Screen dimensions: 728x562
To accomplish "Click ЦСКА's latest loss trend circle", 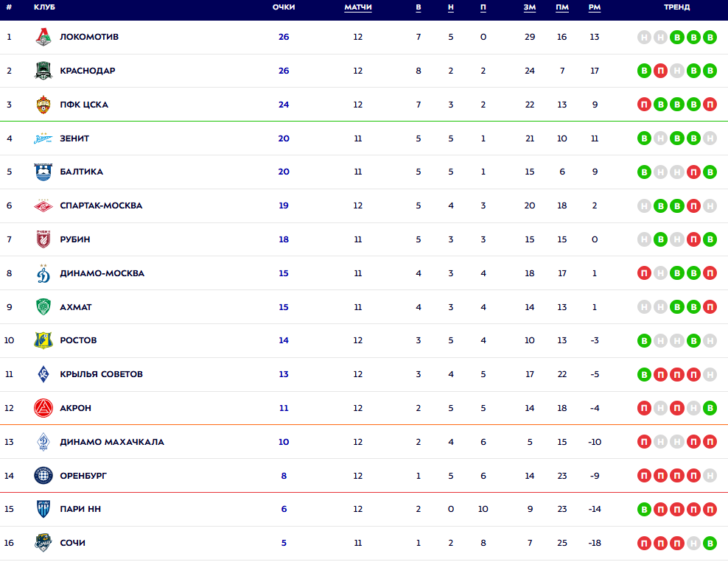I will coord(710,105).
